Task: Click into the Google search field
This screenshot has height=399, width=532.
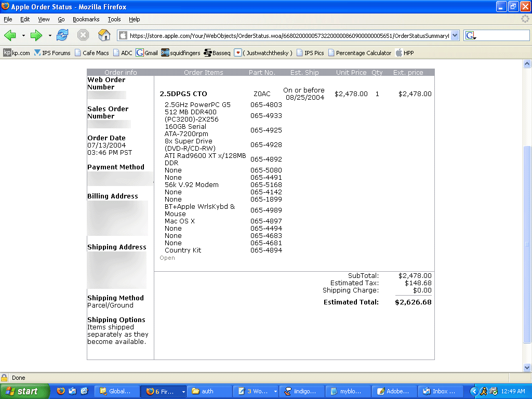Action: pyautogui.click(x=503, y=35)
